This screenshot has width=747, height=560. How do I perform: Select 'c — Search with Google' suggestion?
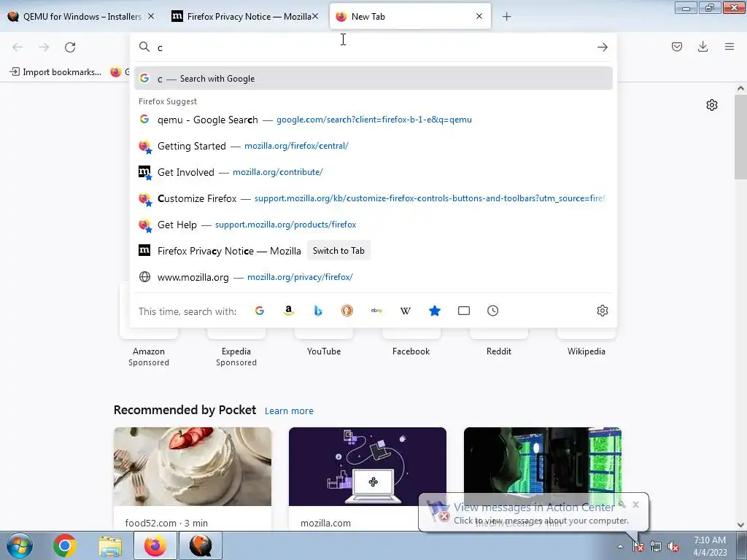tap(373, 79)
